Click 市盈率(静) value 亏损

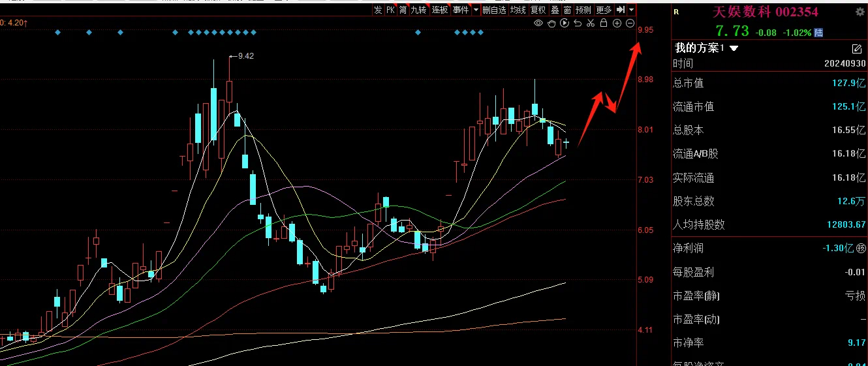click(x=856, y=296)
